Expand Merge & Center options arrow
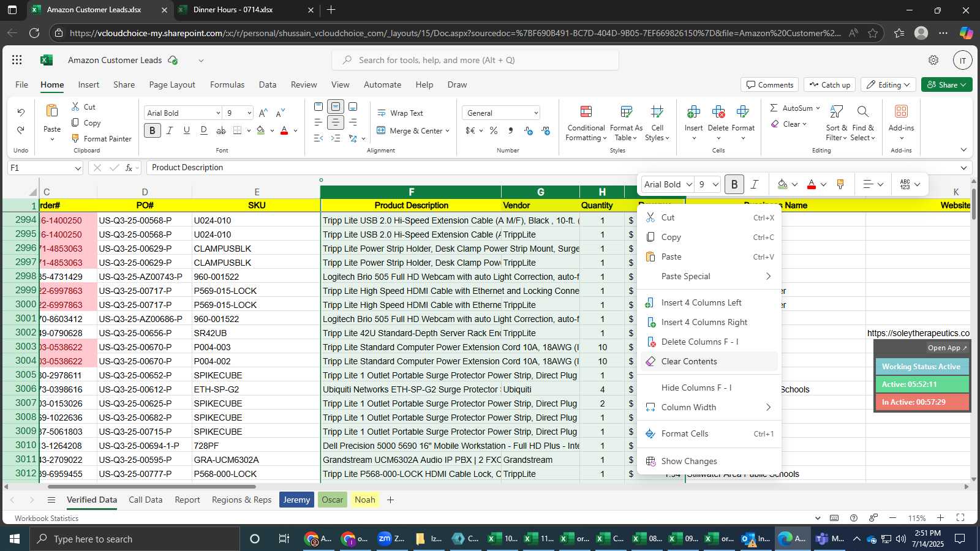This screenshot has height=551, width=980. coord(447,130)
